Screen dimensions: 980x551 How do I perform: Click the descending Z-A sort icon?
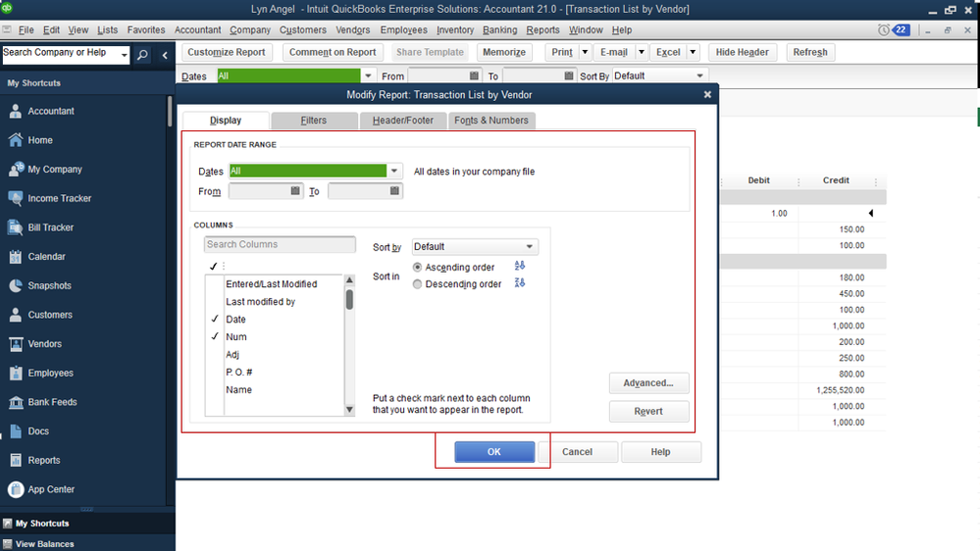click(519, 283)
